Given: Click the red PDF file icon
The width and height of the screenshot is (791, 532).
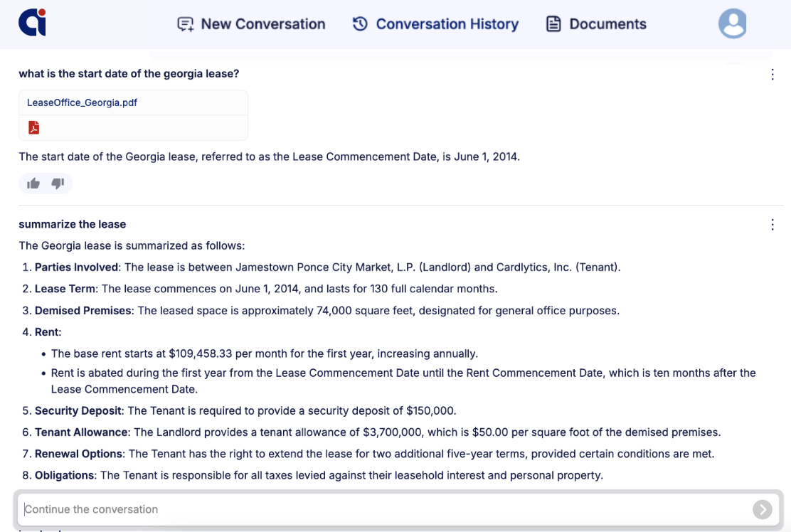Looking at the screenshot, I should pyautogui.click(x=33, y=127).
